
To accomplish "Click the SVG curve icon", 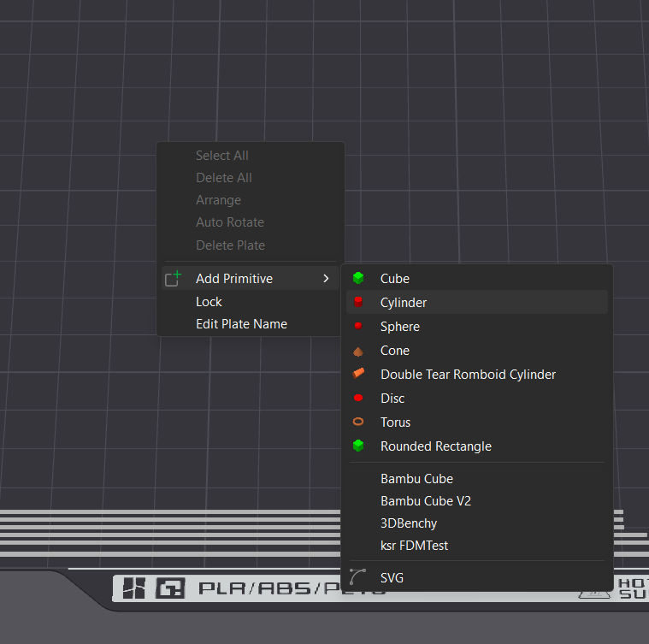I will click(358, 578).
